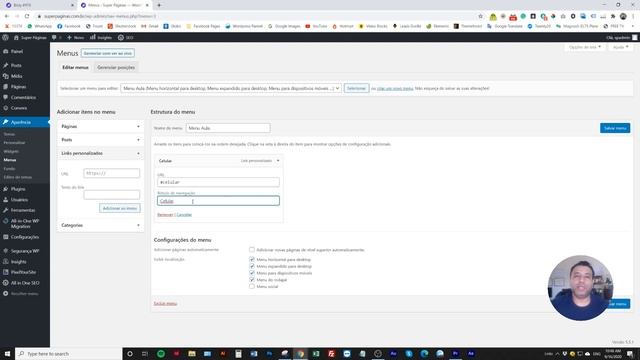Open the Mídia library sidebar item
Image resolution: width=640 pixels, height=360 pixels.
click(x=16, y=76)
